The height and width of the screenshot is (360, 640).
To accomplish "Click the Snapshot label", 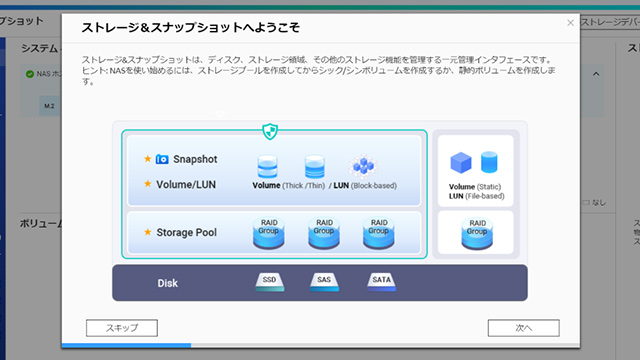I will 195,159.
